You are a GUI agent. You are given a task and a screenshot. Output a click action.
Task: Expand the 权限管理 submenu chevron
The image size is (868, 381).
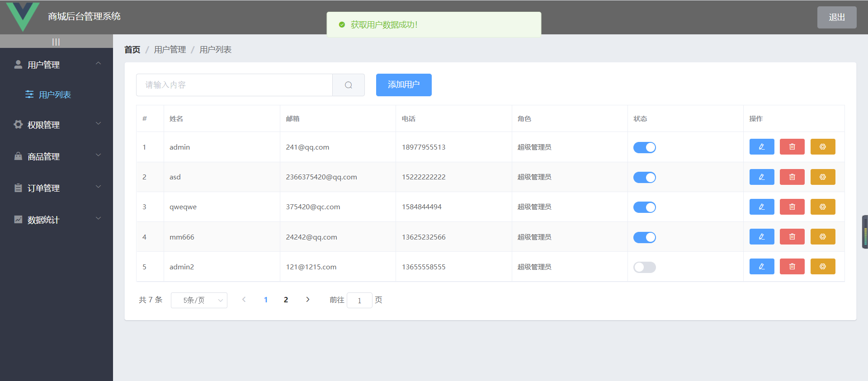[x=99, y=123]
